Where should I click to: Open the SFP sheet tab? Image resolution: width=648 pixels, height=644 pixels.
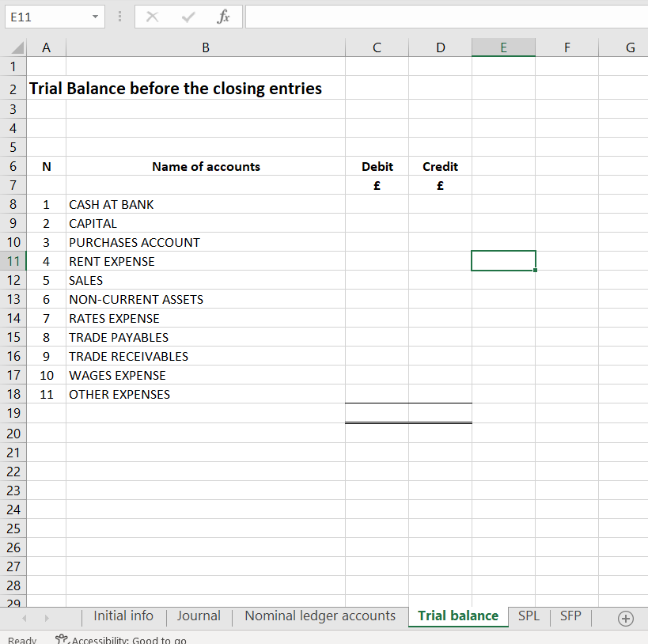[x=570, y=616]
